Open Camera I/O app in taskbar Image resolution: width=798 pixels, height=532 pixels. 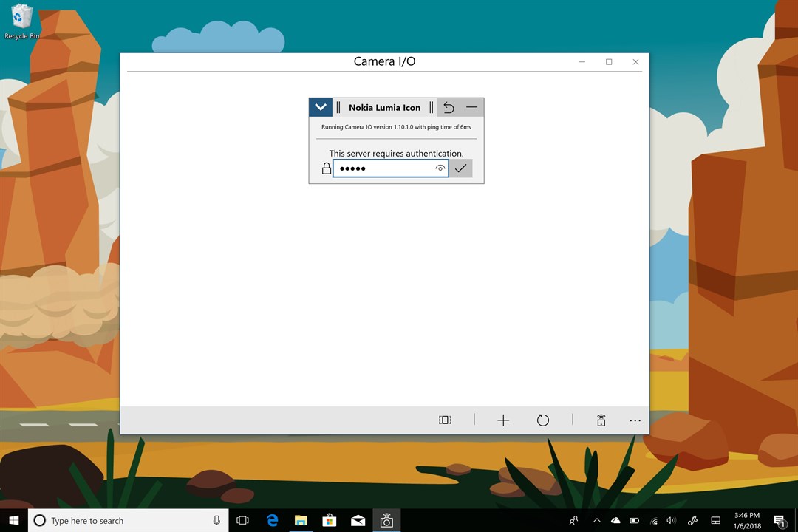click(386, 520)
